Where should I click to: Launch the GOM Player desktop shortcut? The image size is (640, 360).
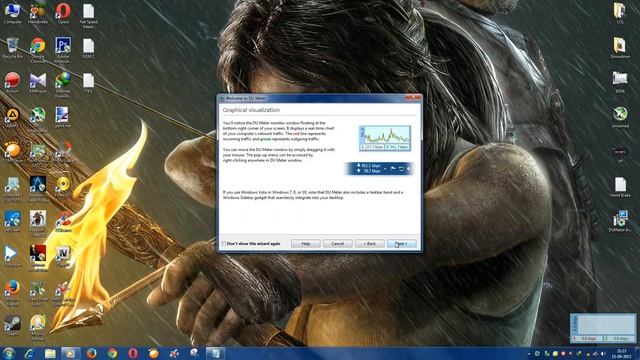click(12, 152)
